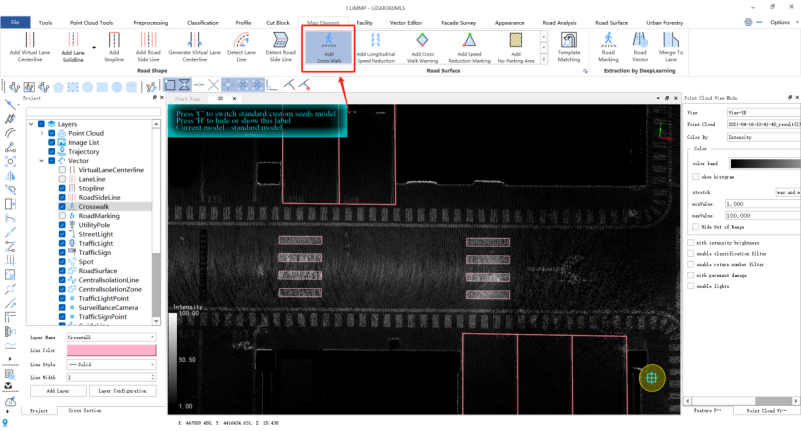Image resolution: width=801 pixels, height=431 pixels.
Task: Open the Options menu button
Action: pyautogui.click(x=783, y=22)
